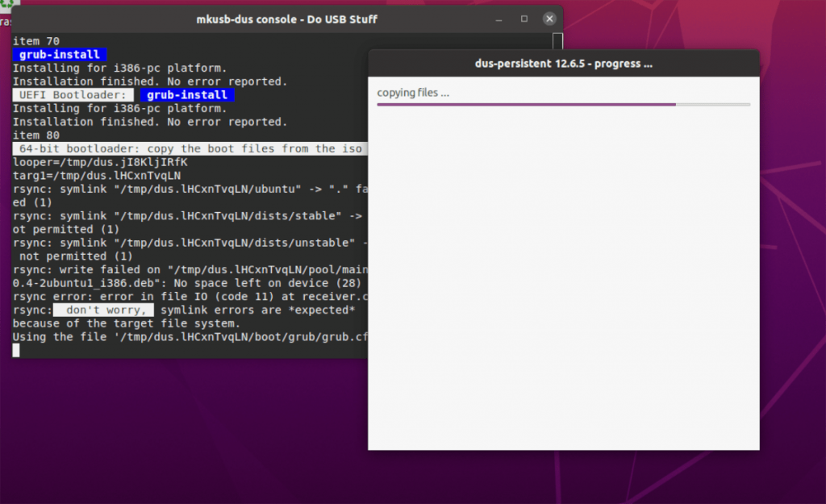826x504 pixels.
Task: Click the UEFI Bootloader highlighted label
Action: tap(72, 94)
